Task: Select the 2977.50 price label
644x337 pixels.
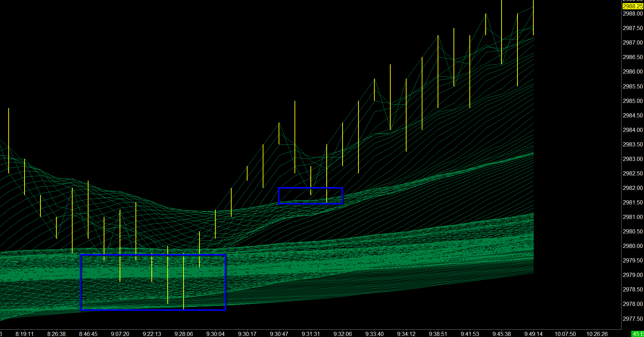Action: coord(633,319)
